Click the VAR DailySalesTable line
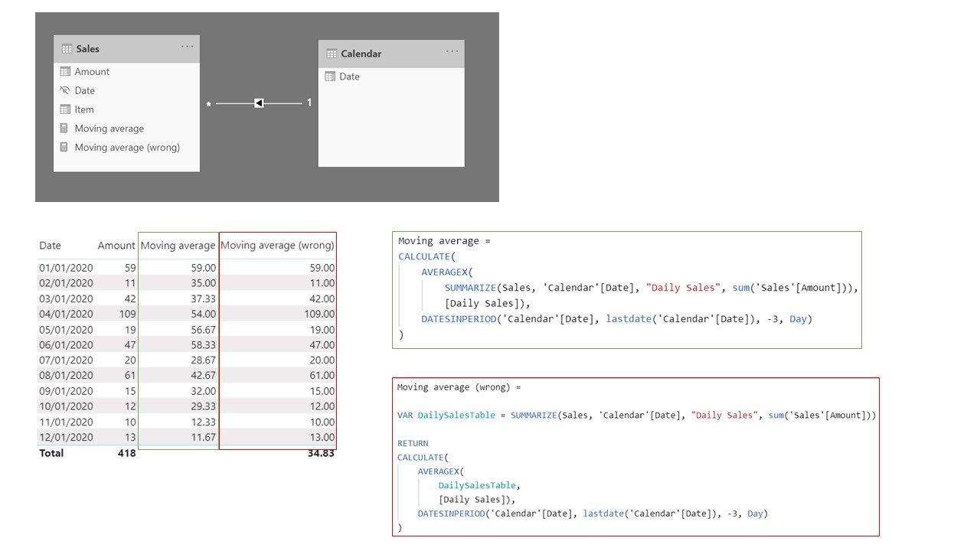980x551 pixels. click(636, 415)
